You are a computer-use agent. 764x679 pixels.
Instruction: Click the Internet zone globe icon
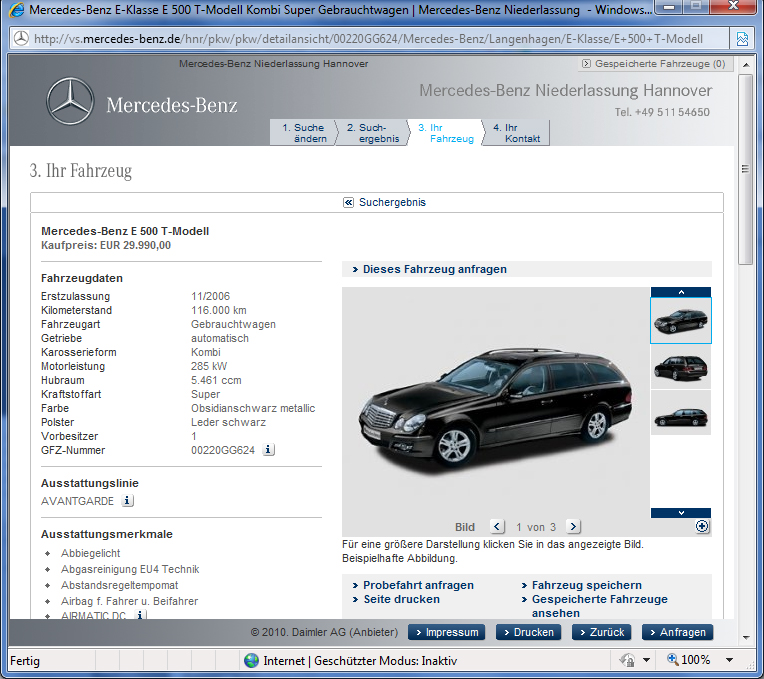click(x=251, y=660)
